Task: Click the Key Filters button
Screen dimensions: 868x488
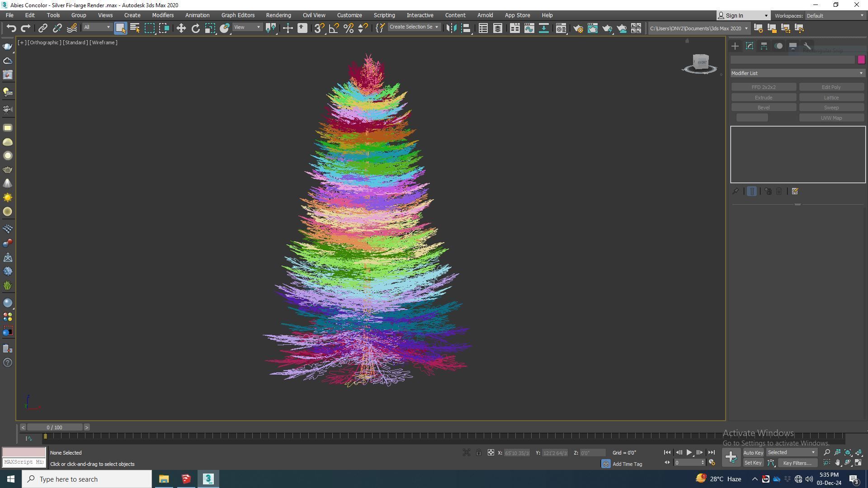Action: coord(797,463)
